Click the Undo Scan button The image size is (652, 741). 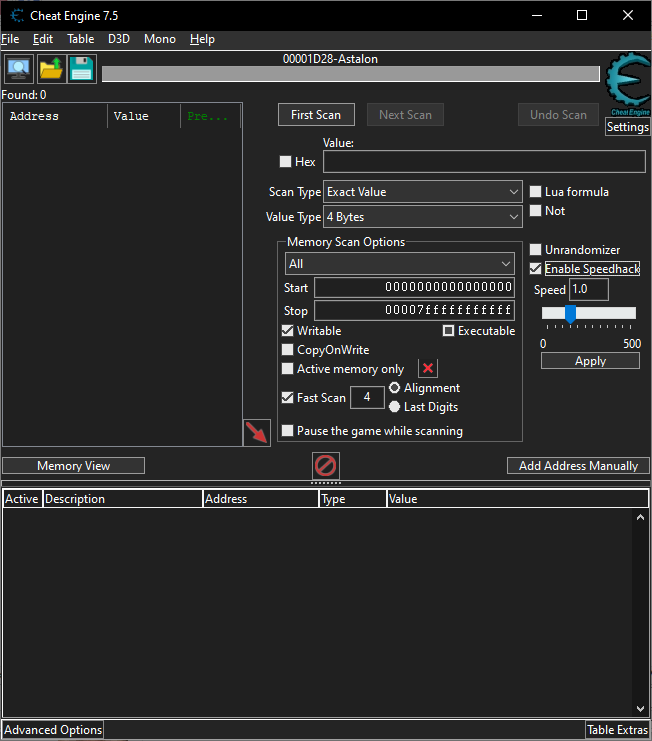click(x=558, y=115)
